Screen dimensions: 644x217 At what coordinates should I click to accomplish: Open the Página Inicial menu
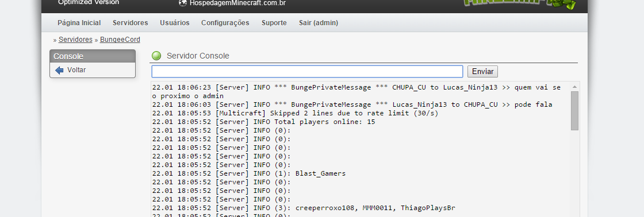point(79,23)
